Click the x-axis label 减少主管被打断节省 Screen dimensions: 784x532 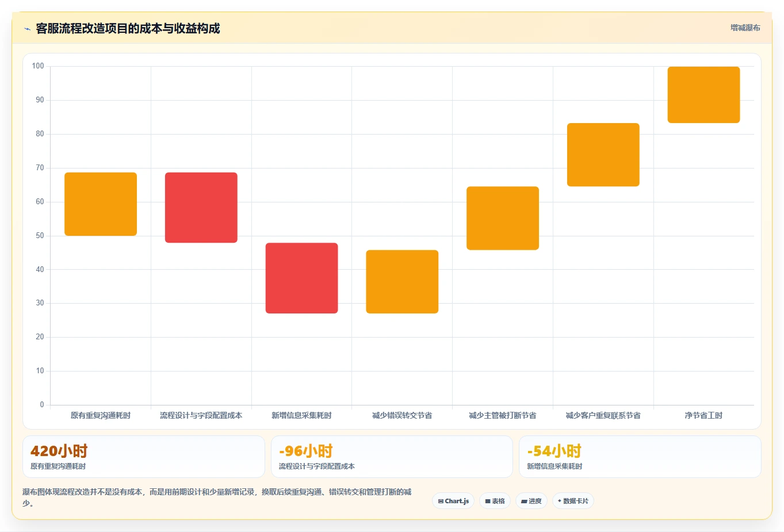point(503,415)
